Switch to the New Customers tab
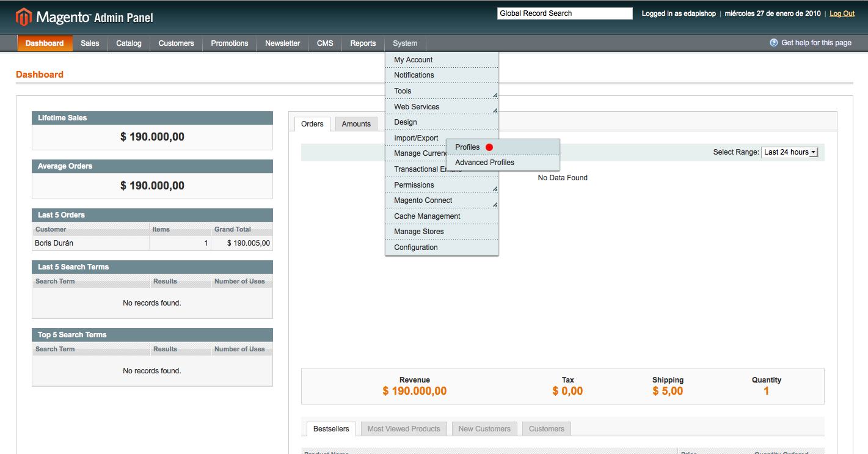Viewport: 868px width, 454px height. (x=484, y=429)
